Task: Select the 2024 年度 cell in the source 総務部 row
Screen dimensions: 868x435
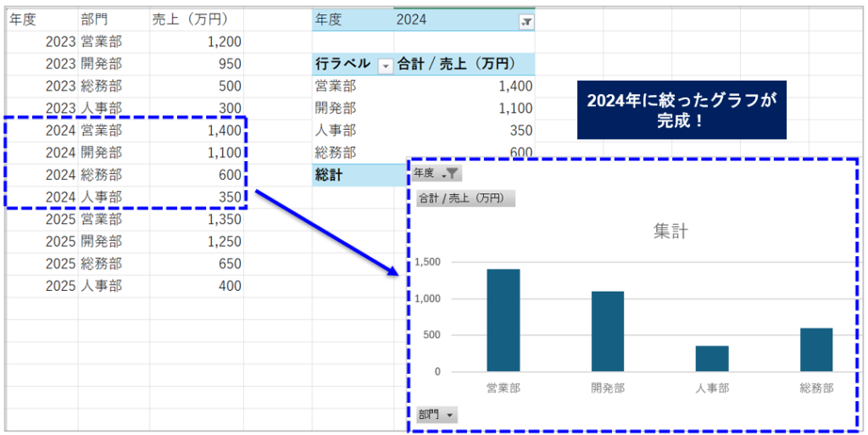Action: point(42,176)
